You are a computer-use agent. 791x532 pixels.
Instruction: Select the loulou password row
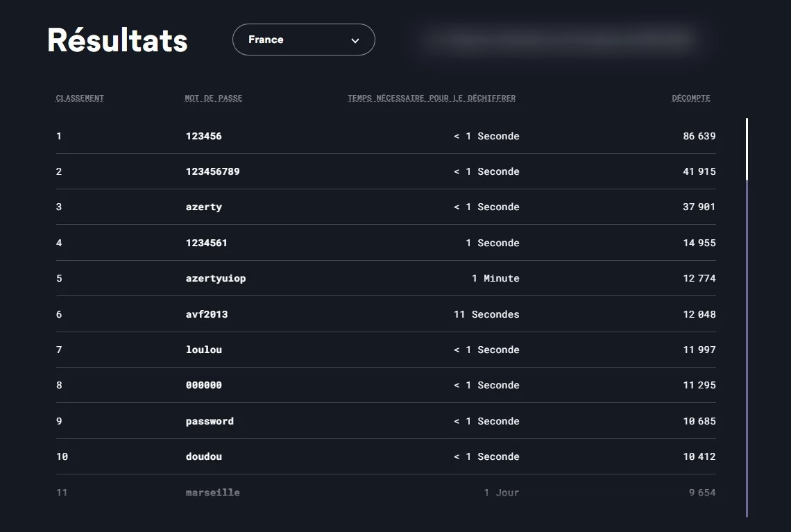203,350
